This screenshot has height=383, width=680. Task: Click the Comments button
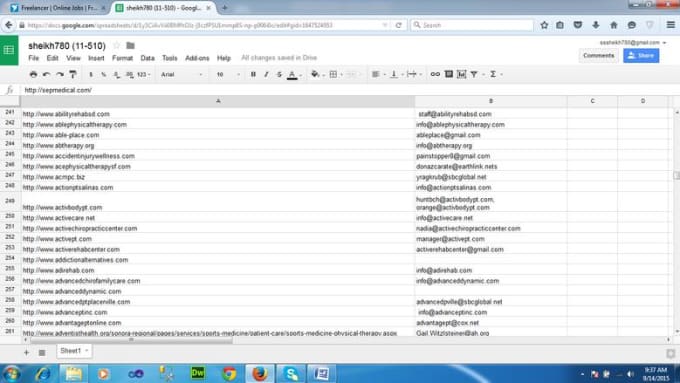pos(598,56)
